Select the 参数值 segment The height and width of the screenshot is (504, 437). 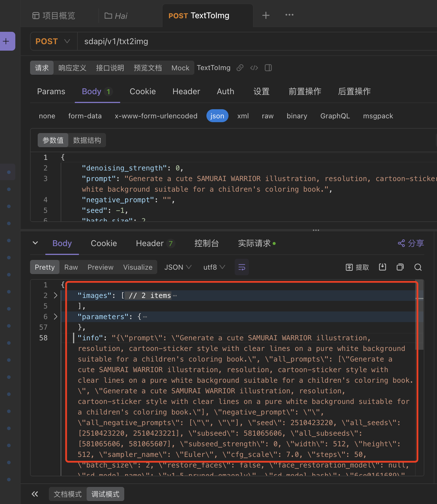tap(53, 140)
